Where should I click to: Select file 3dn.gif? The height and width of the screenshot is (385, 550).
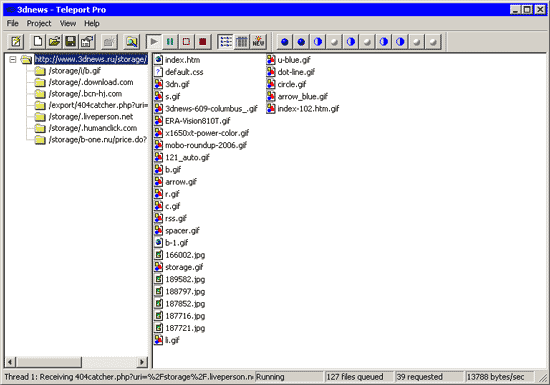coord(177,85)
